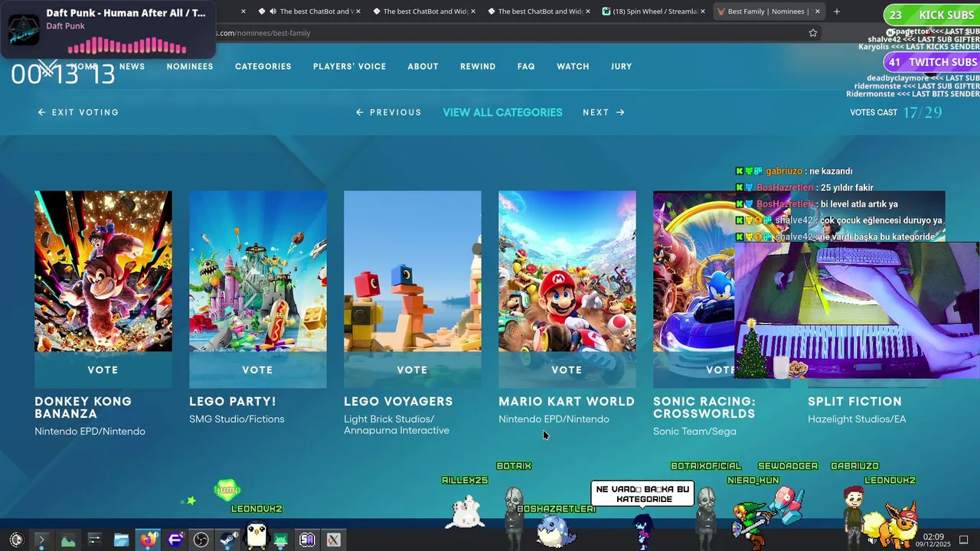This screenshot has width=980, height=551.
Task: Bookmark this page with the star icon
Action: point(813,33)
